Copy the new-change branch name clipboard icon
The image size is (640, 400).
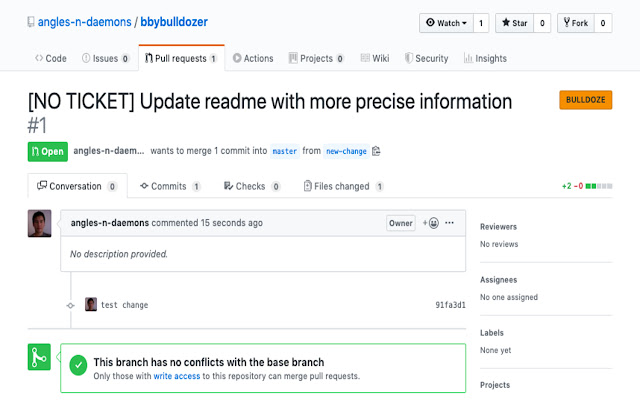point(376,151)
